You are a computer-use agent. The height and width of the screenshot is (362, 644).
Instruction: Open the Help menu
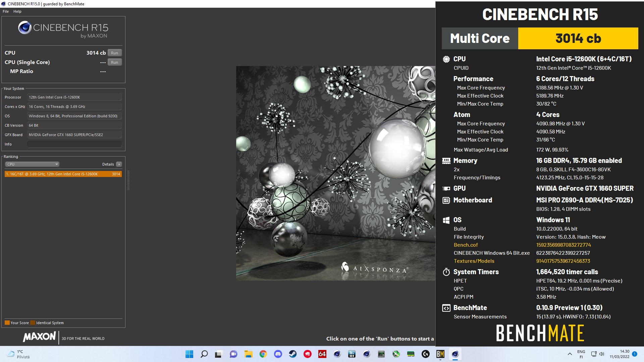[x=17, y=11]
